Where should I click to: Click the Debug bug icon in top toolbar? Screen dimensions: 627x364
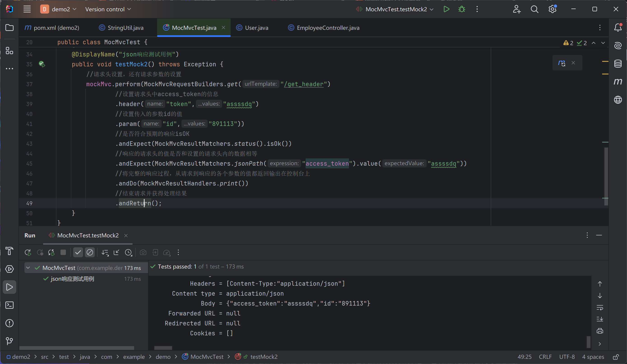click(x=462, y=9)
